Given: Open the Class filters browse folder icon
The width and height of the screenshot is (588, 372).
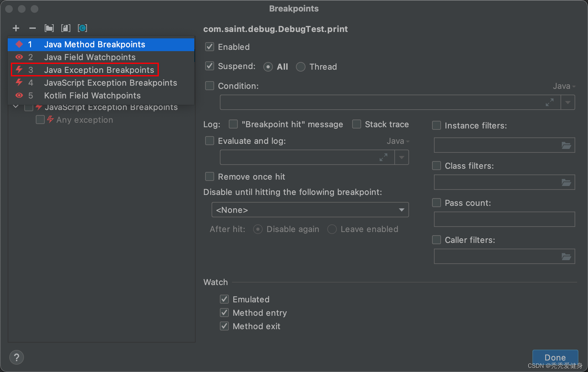Looking at the screenshot, I should (566, 182).
